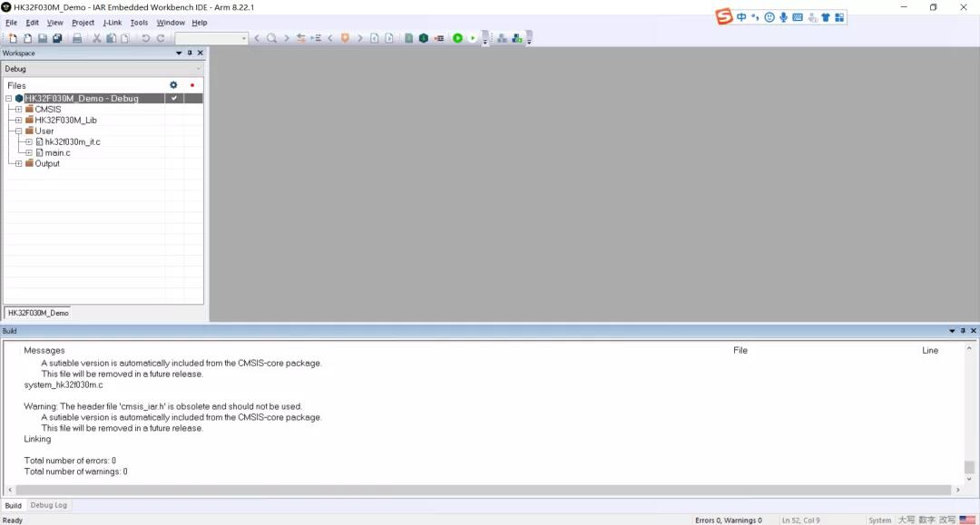Expand the HK32F030M_Lib folder node
Screen dimensions: 980x525
point(19,120)
